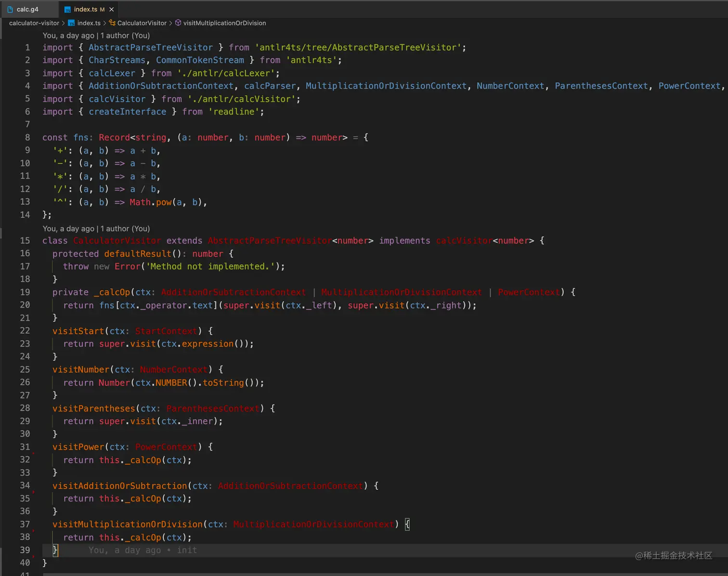Click 'visitStart' method name on line 22
728x576 pixels.
[78, 331]
